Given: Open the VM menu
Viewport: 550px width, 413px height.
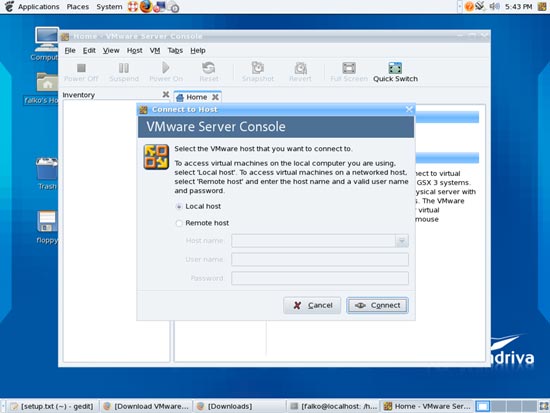Looking at the screenshot, I should click(x=155, y=51).
